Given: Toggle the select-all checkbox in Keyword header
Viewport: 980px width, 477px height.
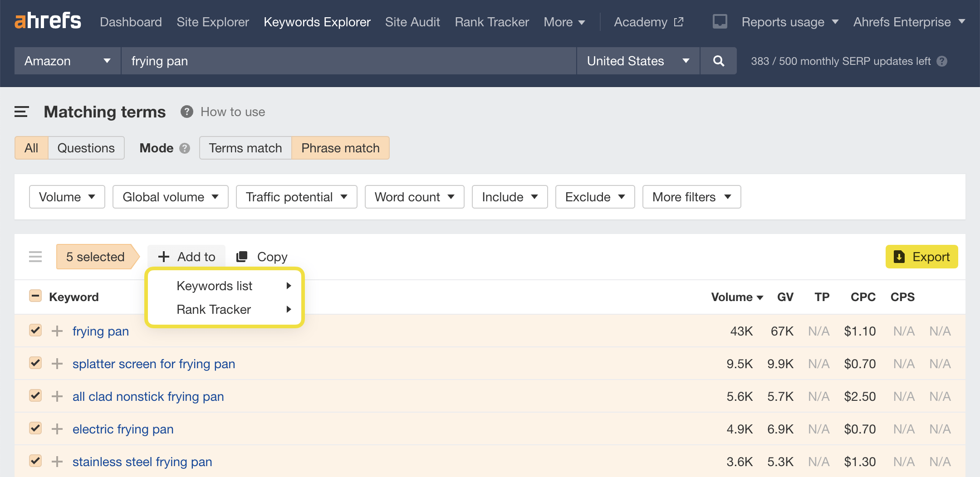Looking at the screenshot, I should coord(35,296).
